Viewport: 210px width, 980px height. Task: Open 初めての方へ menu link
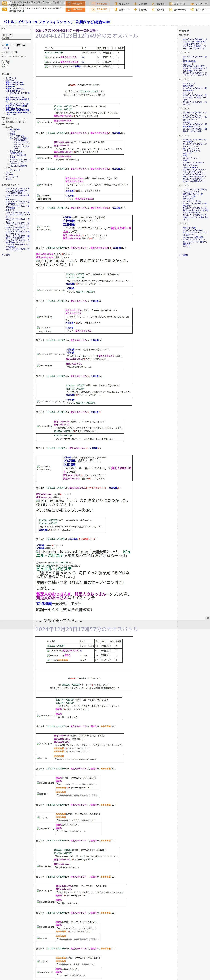[x=11, y=80]
